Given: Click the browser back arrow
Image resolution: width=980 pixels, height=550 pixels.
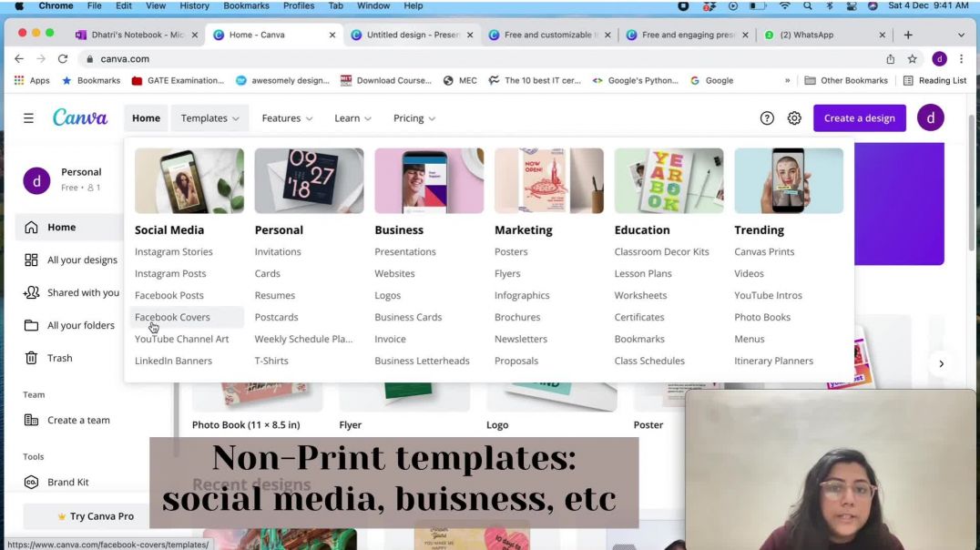Looking at the screenshot, I should (x=19, y=59).
